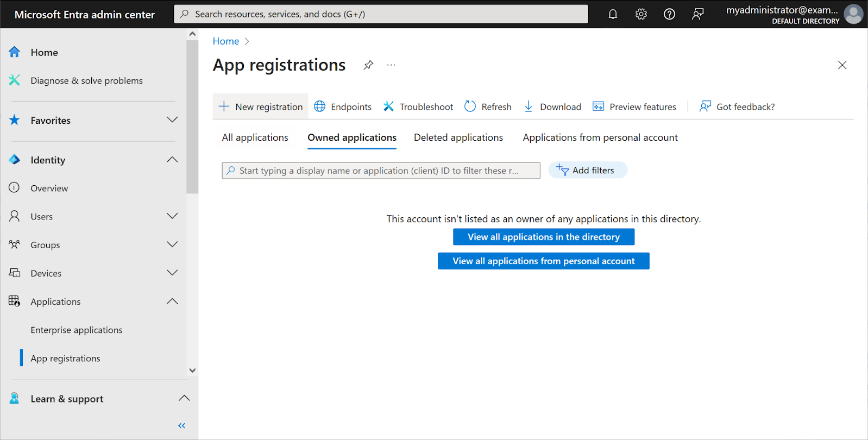Click the Endpoints globe icon
This screenshot has width=868, height=440.
tap(320, 106)
